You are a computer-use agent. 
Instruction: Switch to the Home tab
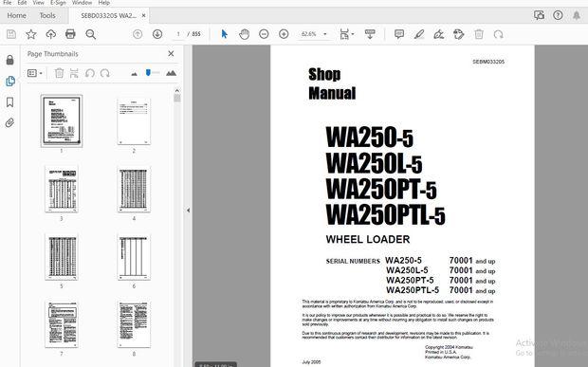point(16,15)
